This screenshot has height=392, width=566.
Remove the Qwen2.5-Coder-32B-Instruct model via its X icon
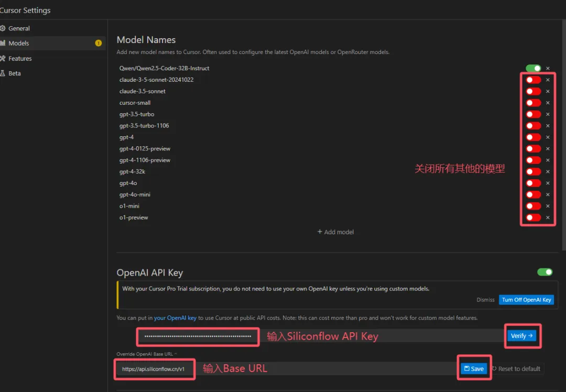point(548,68)
